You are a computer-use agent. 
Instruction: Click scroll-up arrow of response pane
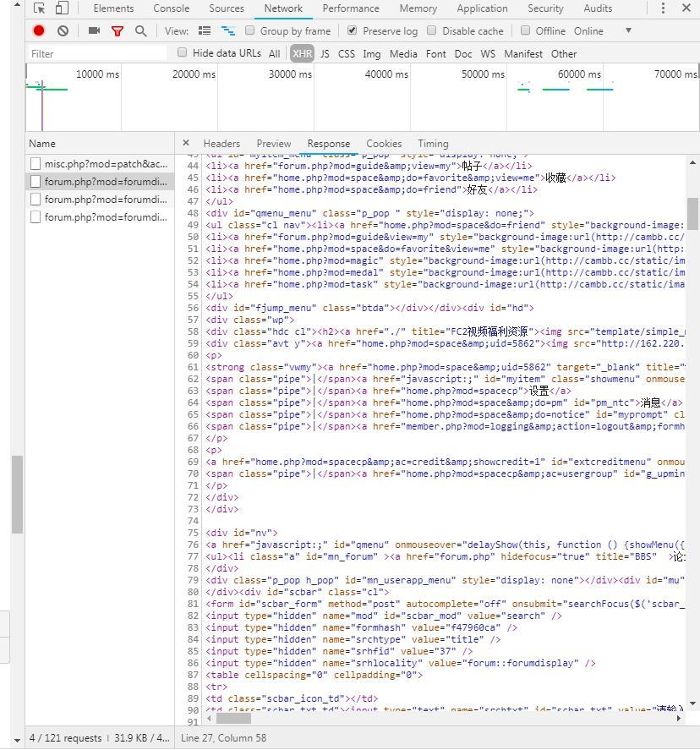coord(692,163)
